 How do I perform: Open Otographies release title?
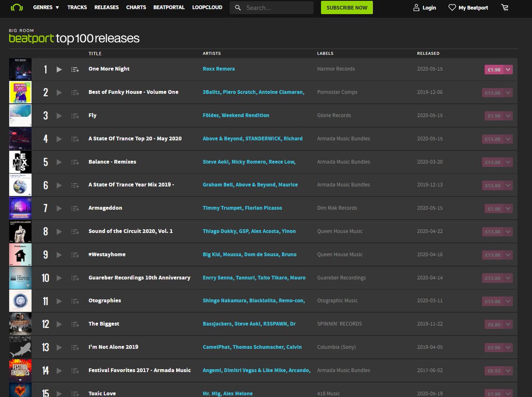(105, 301)
